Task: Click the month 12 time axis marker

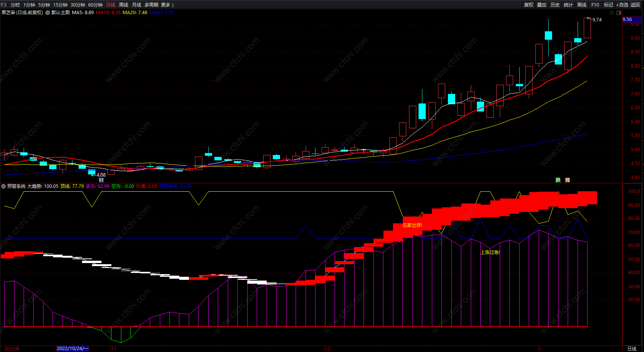Action: tap(328, 349)
